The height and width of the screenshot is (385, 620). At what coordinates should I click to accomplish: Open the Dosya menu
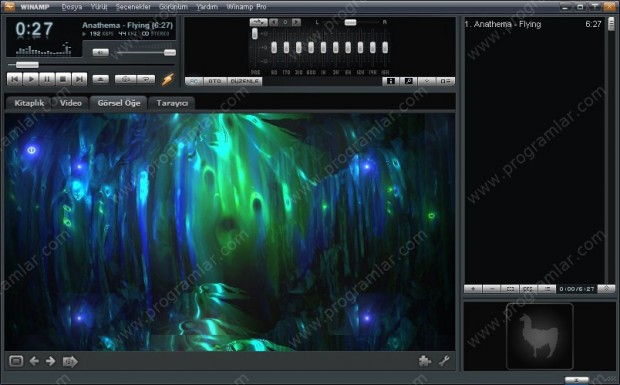[72, 7]
